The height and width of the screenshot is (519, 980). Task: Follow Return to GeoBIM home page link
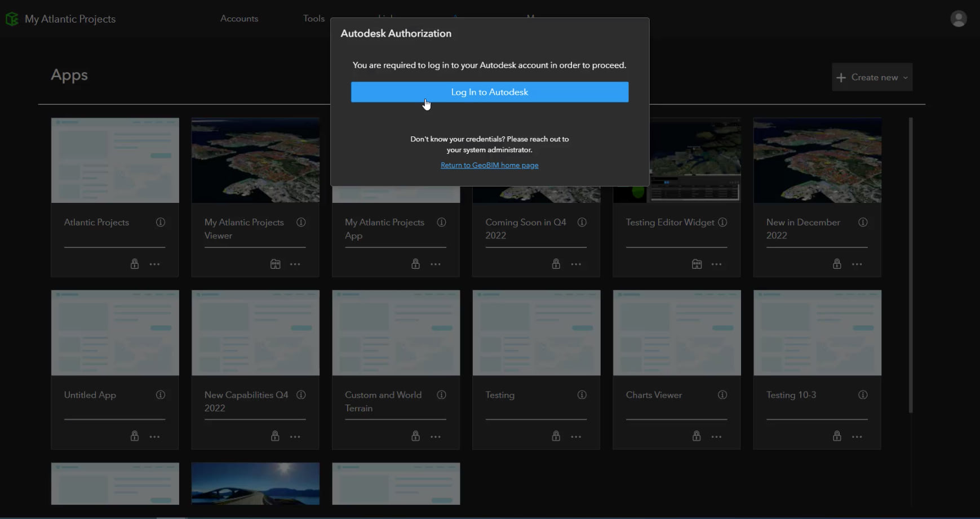(489, 165)
